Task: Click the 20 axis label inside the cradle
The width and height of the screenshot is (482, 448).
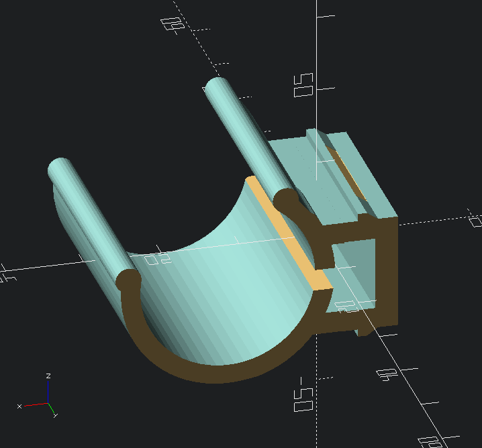Action: (x=154, y=259)
